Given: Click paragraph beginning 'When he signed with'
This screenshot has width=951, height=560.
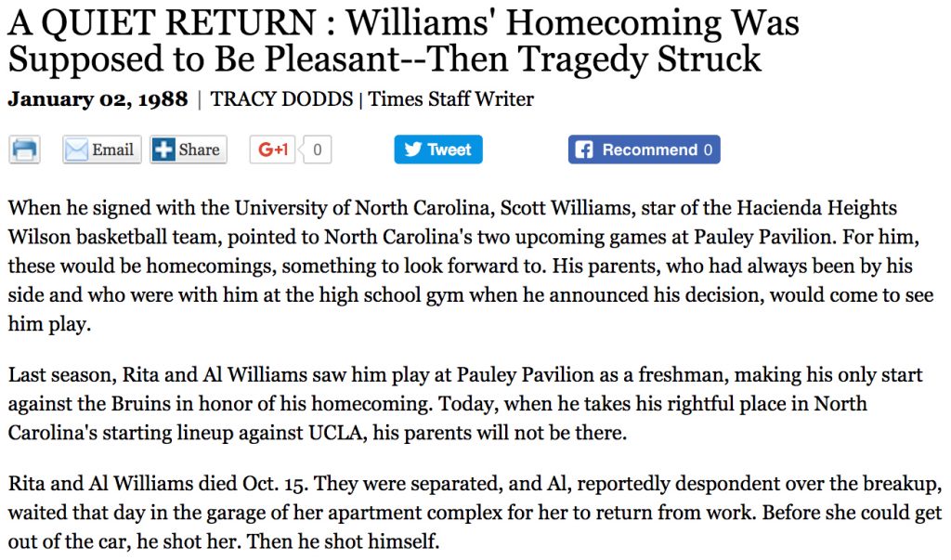Looking at the screenshot, I should point(471,266).
